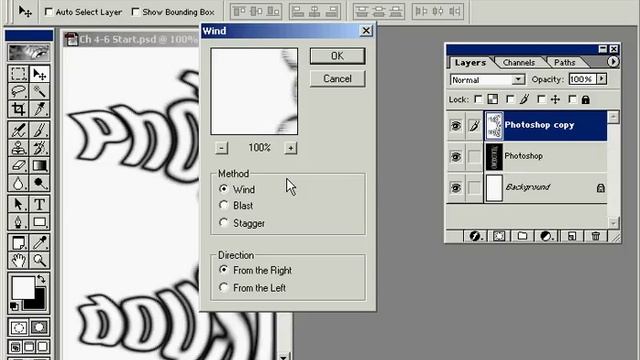Choose the Wind method radio button
This screenshot has height=360, width=640.
[223, 189]
